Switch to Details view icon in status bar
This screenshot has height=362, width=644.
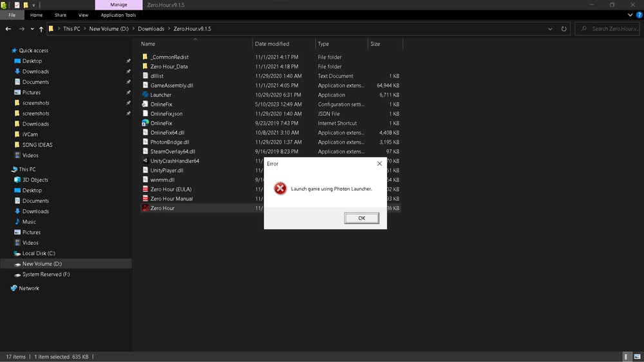pos(627,357)
